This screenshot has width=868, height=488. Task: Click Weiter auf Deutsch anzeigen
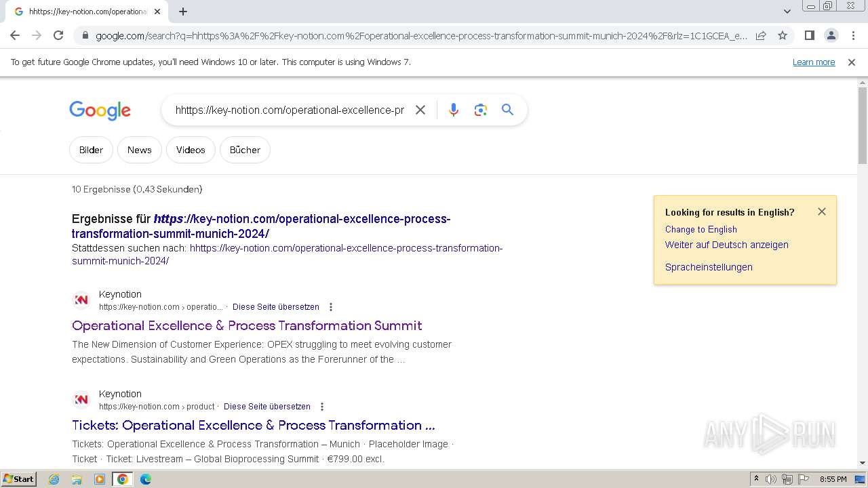[x=727, y=245]
